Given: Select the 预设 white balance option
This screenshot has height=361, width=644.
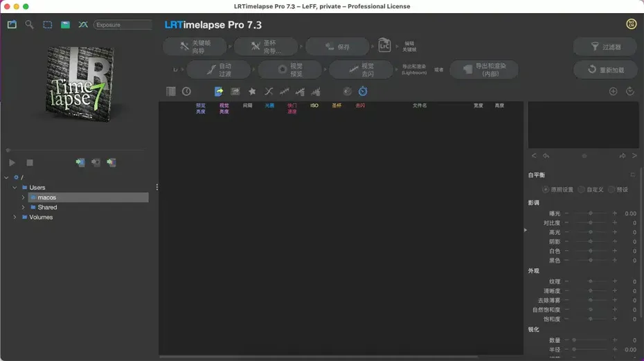Looking at the screenshot, I should [611, 189].
